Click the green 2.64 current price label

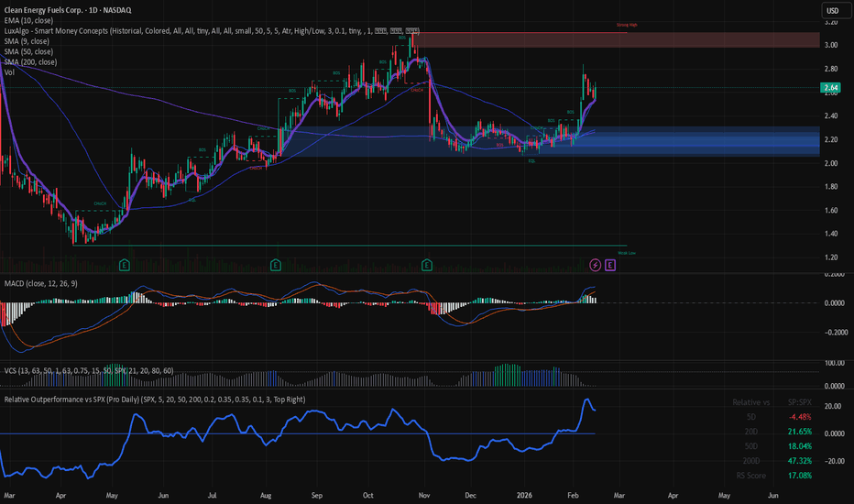830,88
